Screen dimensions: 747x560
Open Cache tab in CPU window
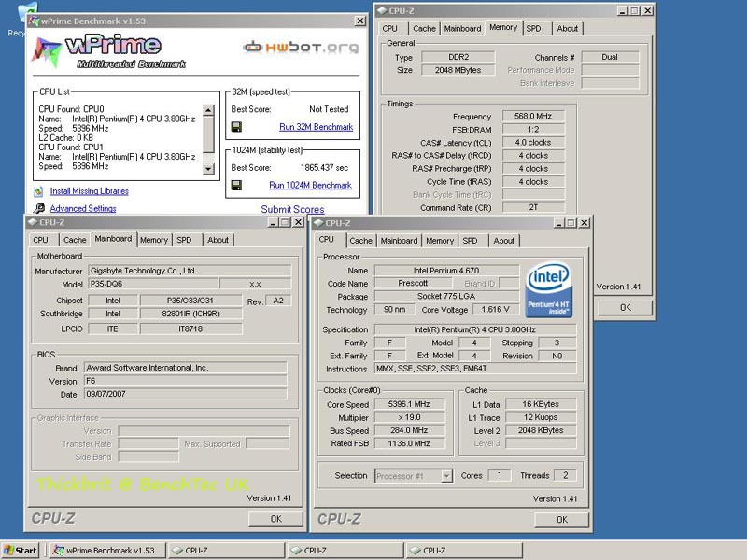point(360,241)
